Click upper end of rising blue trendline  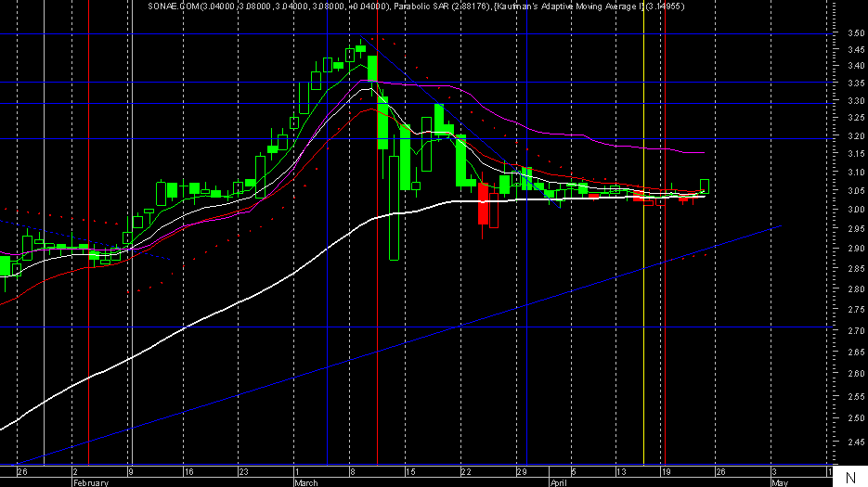tap(780, 226)
